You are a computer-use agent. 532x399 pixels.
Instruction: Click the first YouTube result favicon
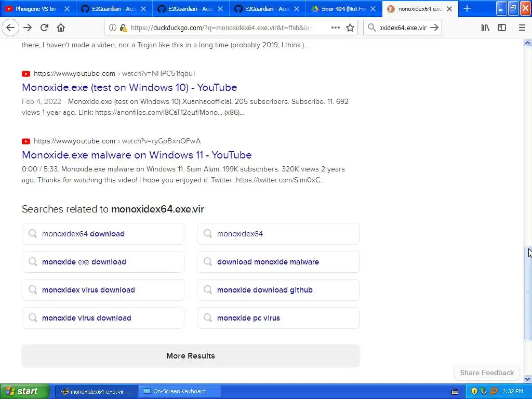pos(26,74)
